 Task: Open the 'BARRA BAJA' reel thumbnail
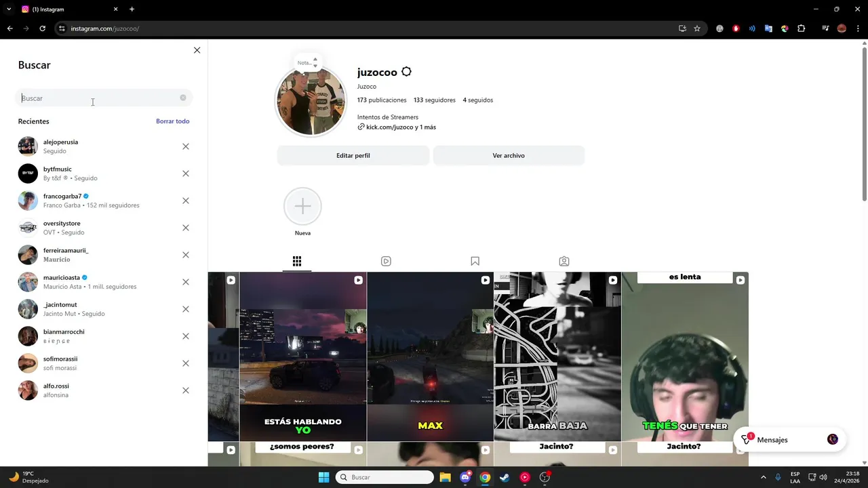557,357
